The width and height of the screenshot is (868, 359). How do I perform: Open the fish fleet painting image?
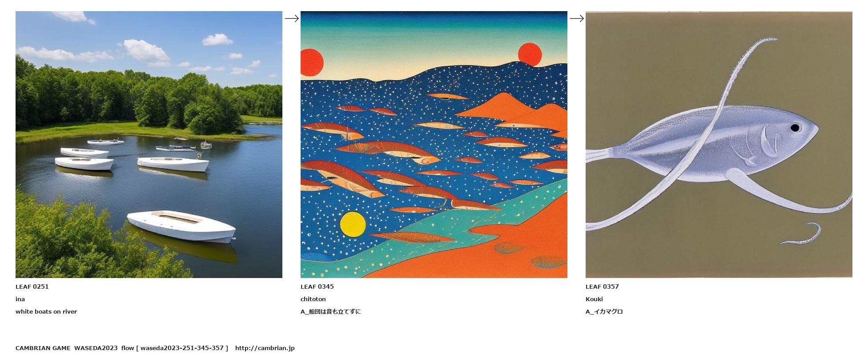pyautogui.click(x=434, y=145)
